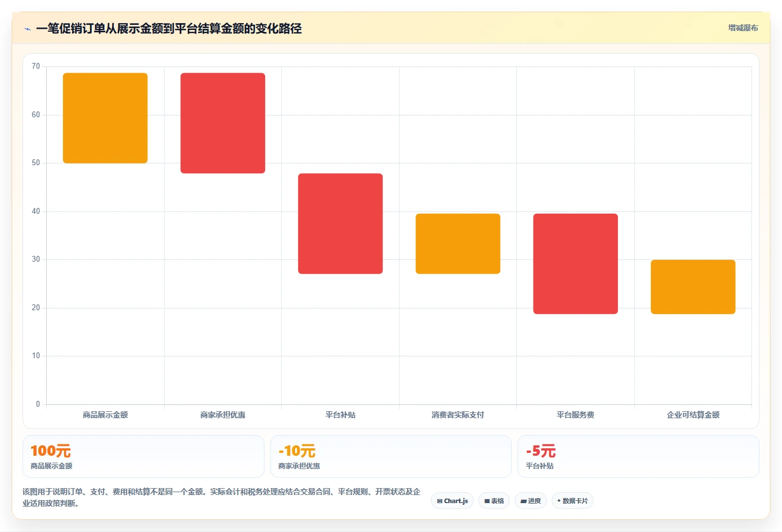Open the -10元 商家承担优惠 card

coord(391,456)
